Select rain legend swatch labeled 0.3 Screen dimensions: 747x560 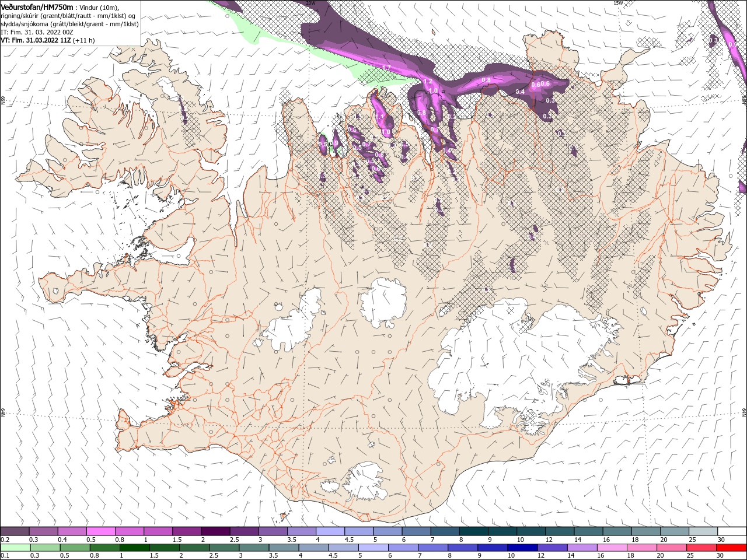click(46, 548)
